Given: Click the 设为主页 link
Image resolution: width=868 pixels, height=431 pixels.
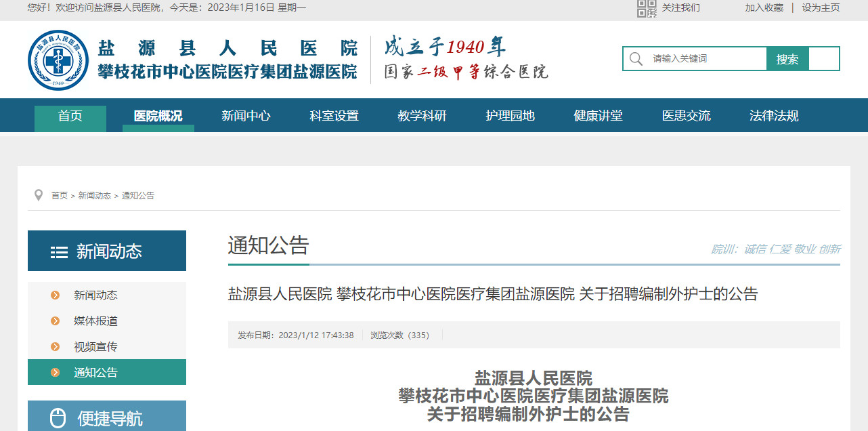Looking at the screenshot, I should (x=821, y=7).
